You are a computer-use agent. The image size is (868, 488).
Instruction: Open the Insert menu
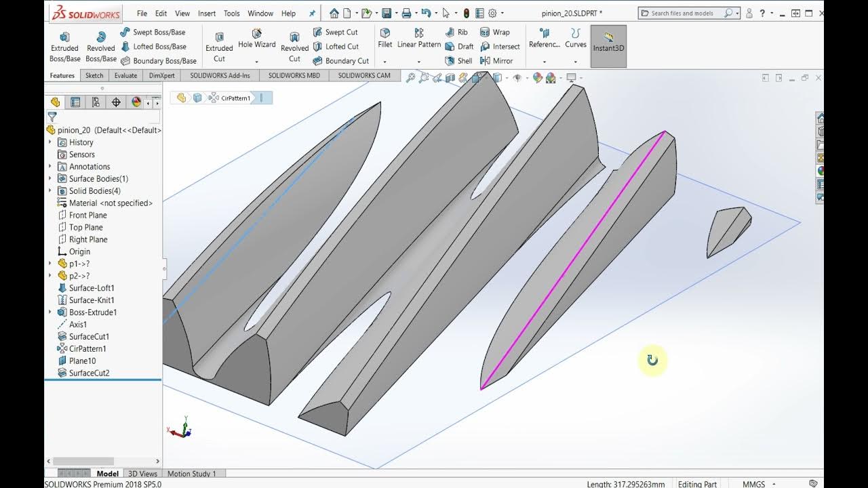[x=207, y=13]
